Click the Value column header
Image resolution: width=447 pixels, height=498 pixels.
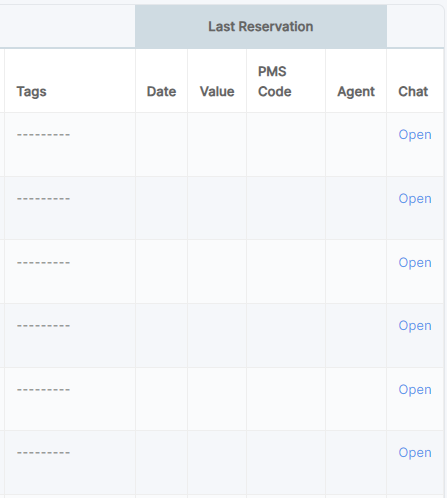(217, 92)
